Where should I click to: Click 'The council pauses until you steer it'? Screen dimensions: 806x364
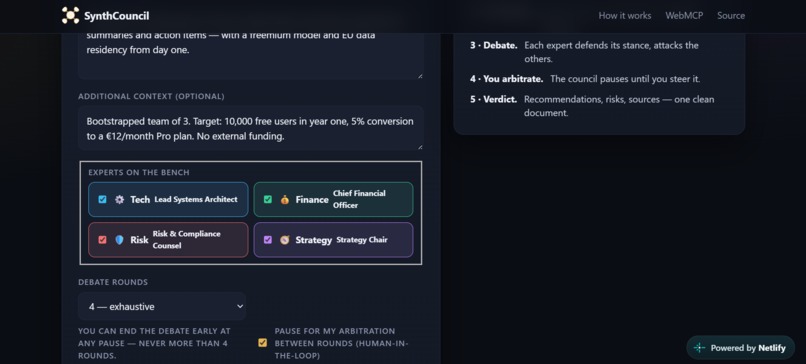pyautogui.click(x=625, y=79)
